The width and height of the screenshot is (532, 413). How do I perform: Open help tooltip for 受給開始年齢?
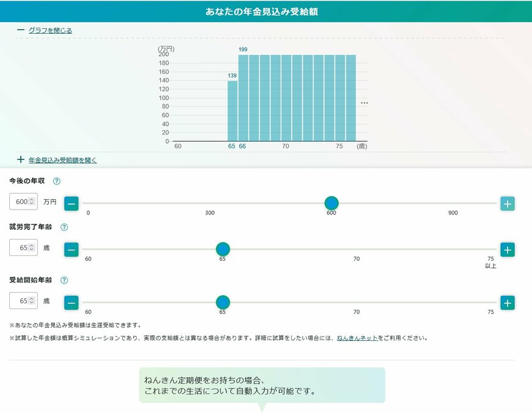(x=63, y=279)
